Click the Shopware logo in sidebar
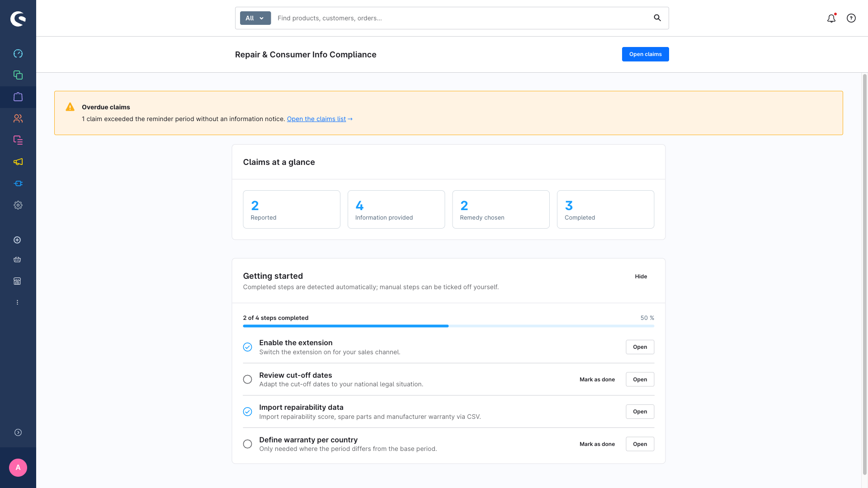 (18, 19)
